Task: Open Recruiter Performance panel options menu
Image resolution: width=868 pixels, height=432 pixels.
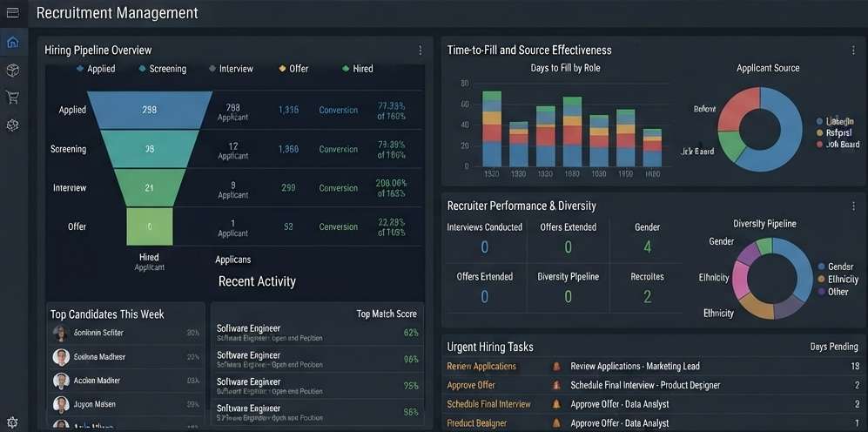Action: pos(853,206)
